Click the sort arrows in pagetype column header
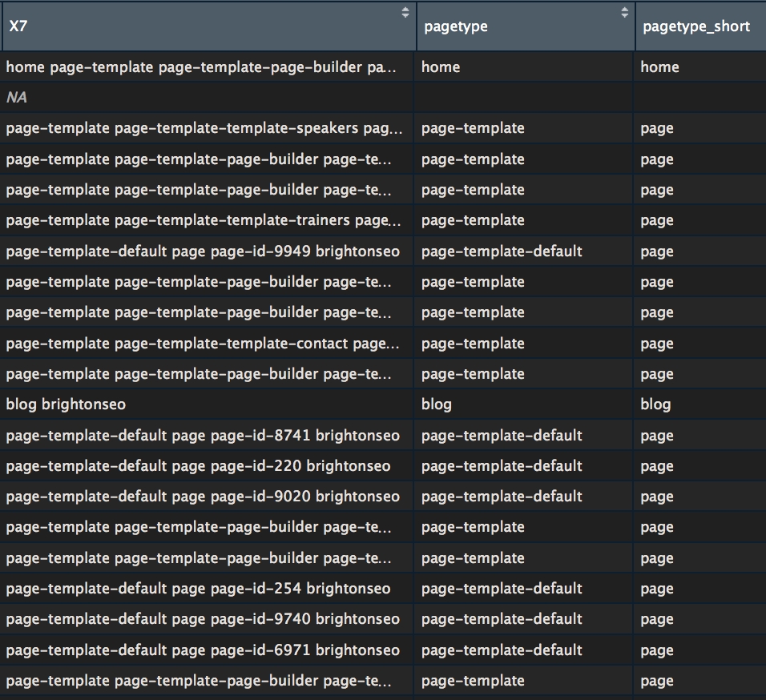This screenshot has height=700, width=766. click(624, 12)
